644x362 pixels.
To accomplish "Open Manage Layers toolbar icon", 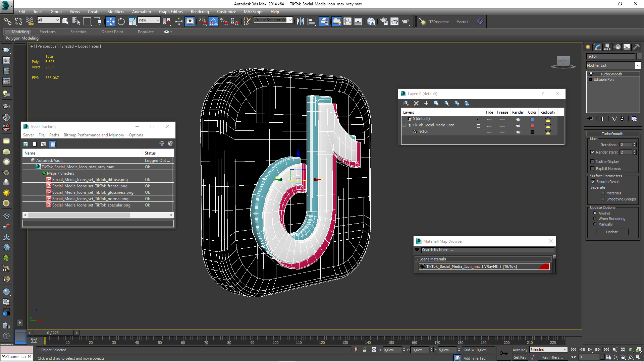I will [x=324, y=21].
